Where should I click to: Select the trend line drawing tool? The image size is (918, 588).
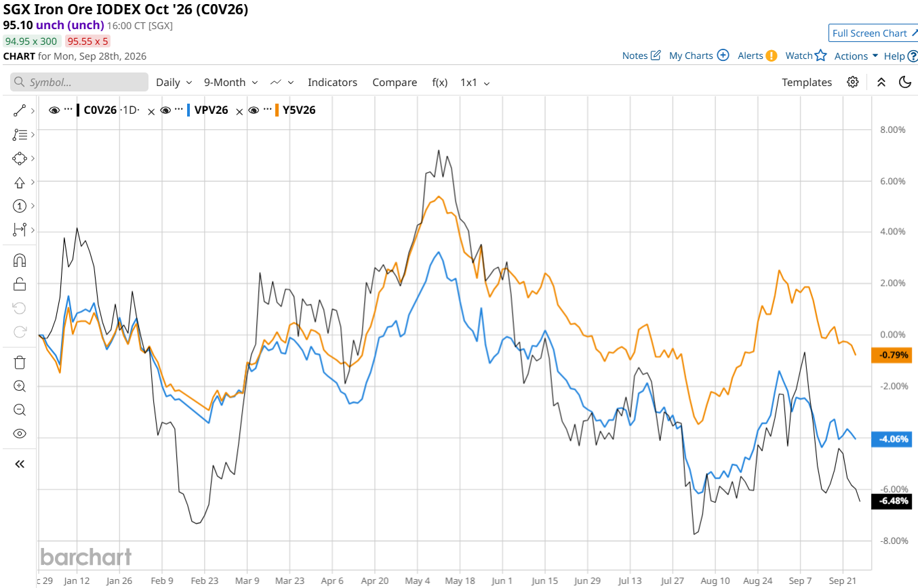point(20,111)
